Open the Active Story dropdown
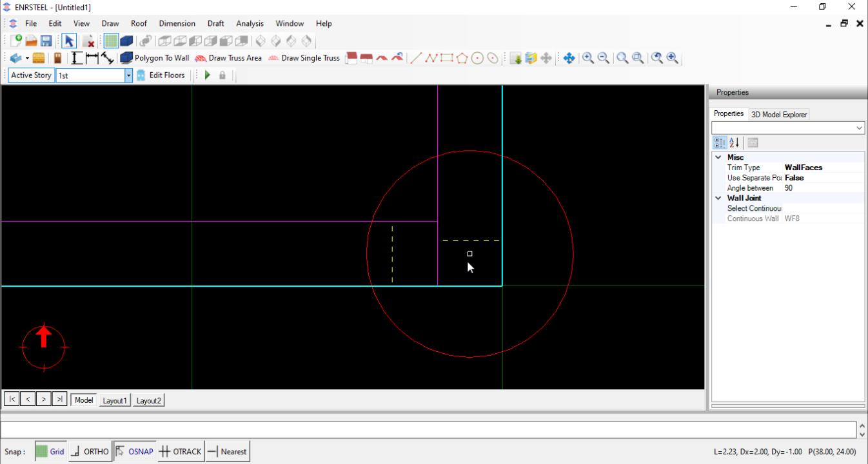Screen dimensions: 868x464 [x=128, y=75]
